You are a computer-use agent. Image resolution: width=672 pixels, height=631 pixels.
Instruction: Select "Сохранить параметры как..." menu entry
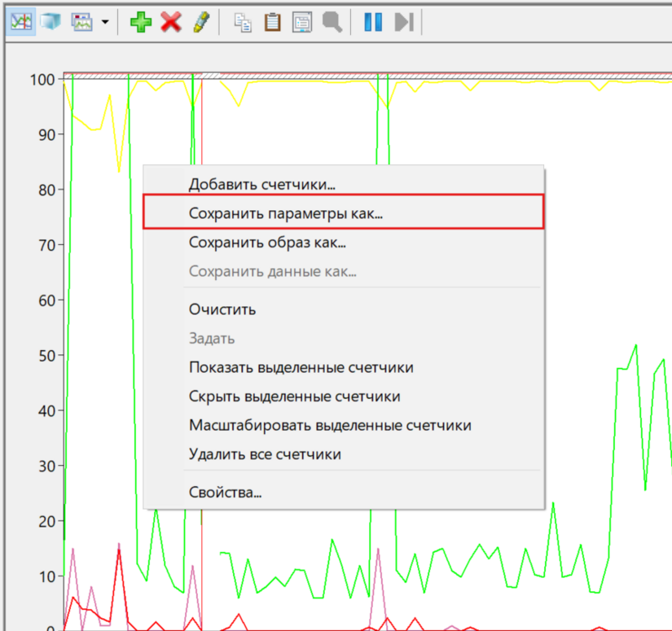point(285,213)
